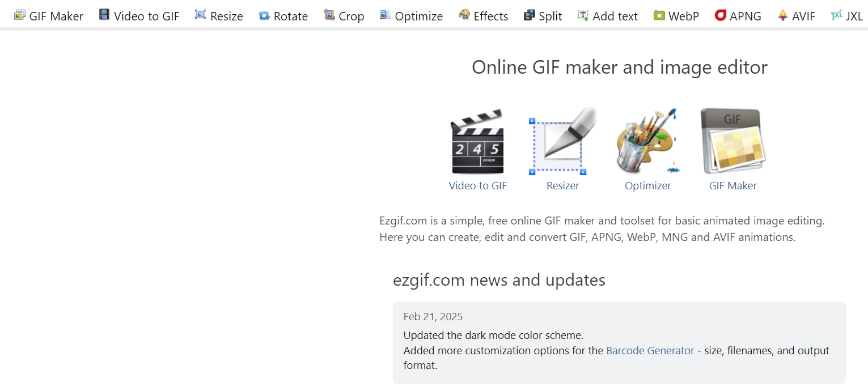Follow the GIF Maker link under calendar image
Image resolution: width=868 pixels, height=386 pixels.
tap(733, 186)
